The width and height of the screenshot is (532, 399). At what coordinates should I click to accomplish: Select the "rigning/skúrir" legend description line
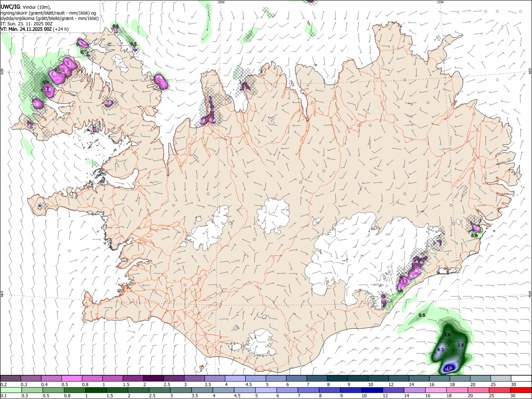coord(48,12)
